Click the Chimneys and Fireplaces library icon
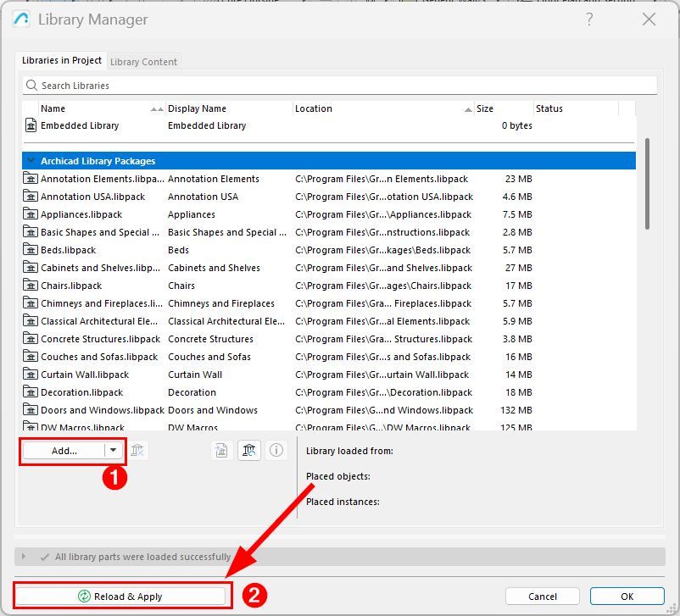This screenshot has width=680, height=616. (x=31, y=302)
